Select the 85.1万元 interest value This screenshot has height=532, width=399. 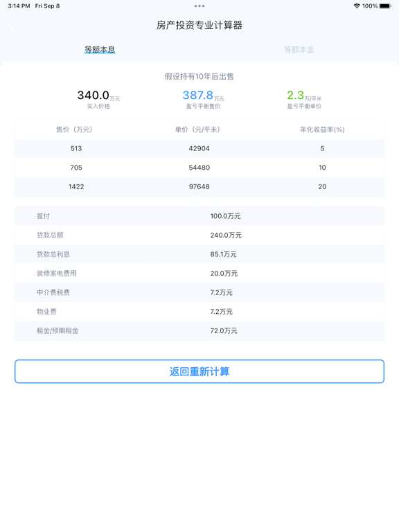click(x=223, y=254)
